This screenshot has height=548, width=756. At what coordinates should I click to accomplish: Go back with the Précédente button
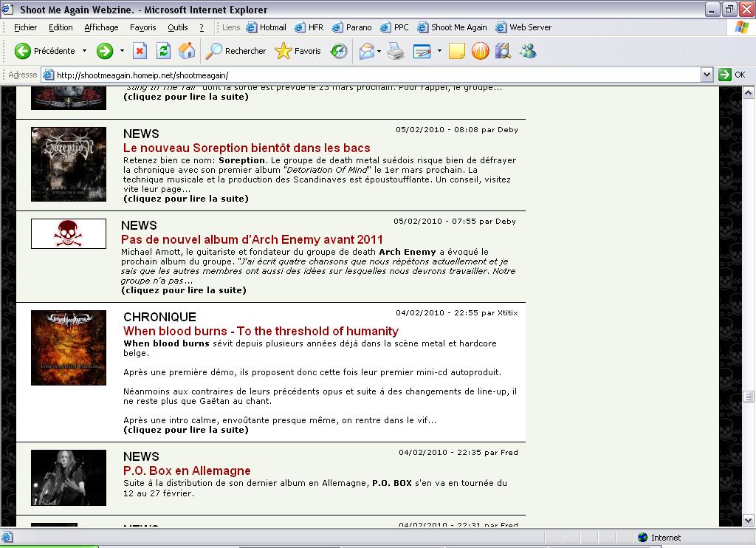44,51
